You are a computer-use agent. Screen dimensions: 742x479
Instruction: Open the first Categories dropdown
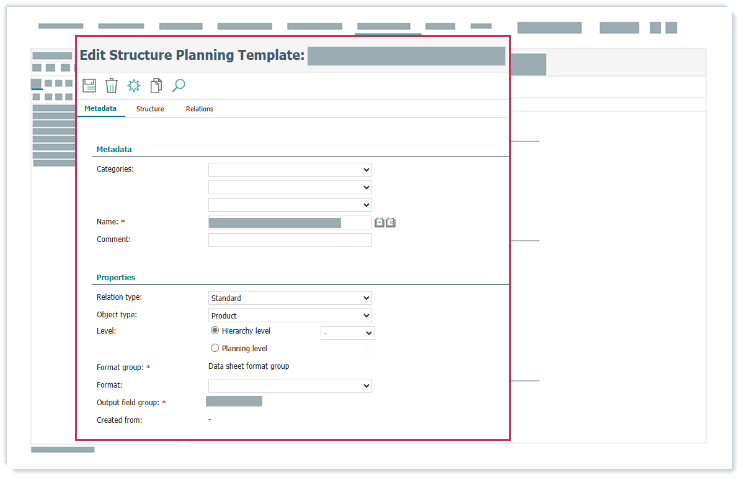click(x=289, y=170)
